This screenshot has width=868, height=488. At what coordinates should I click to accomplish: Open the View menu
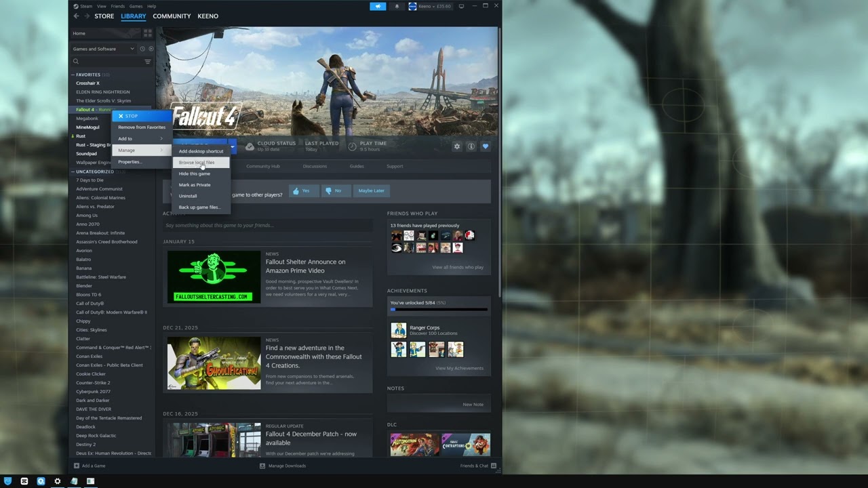tap(101, 6)
